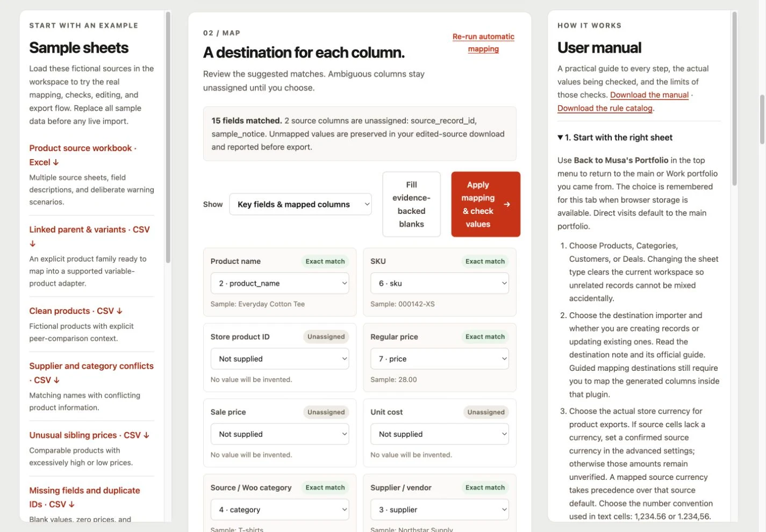Click the "15 fields matched." notice text
This screenshot has width=766, height=532.
point(247,120)
